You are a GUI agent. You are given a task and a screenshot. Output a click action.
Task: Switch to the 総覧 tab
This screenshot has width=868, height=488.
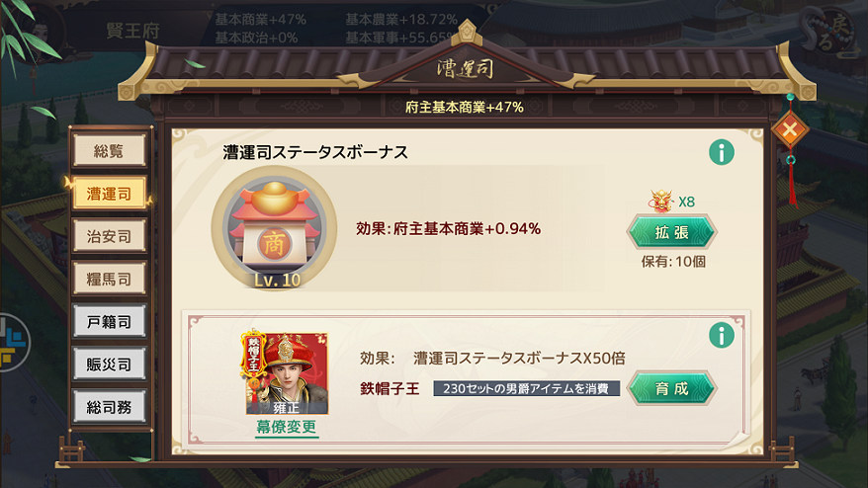(109, 150)
